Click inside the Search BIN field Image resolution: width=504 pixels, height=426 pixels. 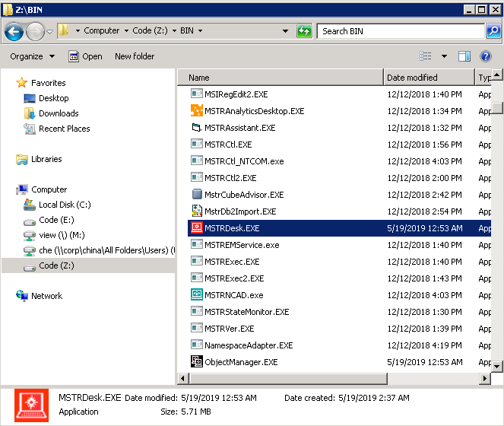click(x=401, y=31)
